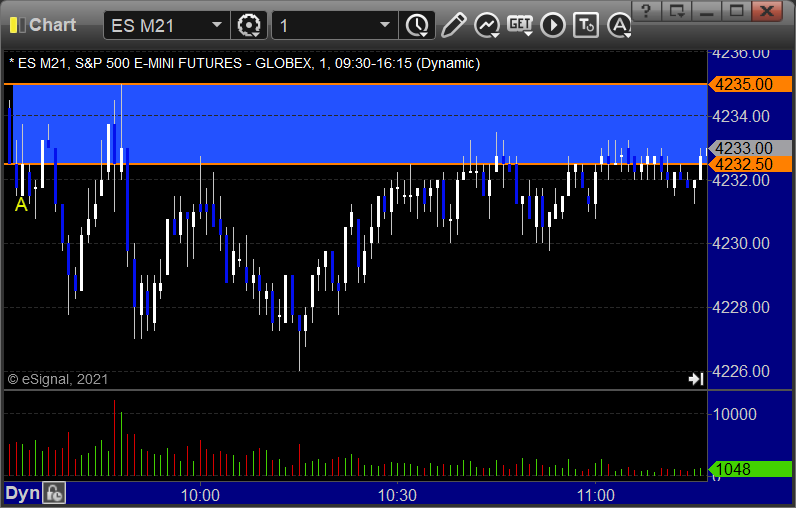Image resolution: width=796 pixels, height=508 pixels.
Task: Click the 4228.00 price axis label
Action: pos(741,308)
